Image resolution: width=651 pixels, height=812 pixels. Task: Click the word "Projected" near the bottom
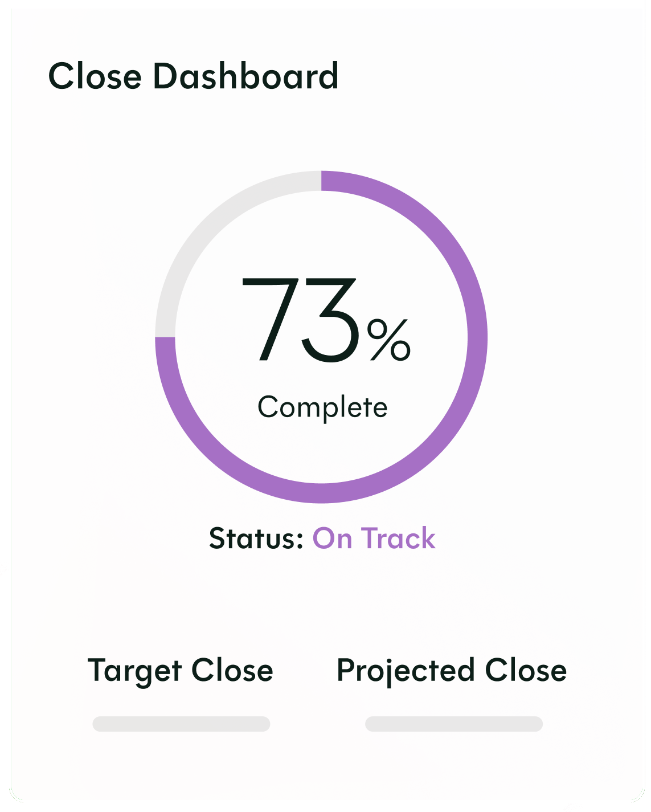406,670
